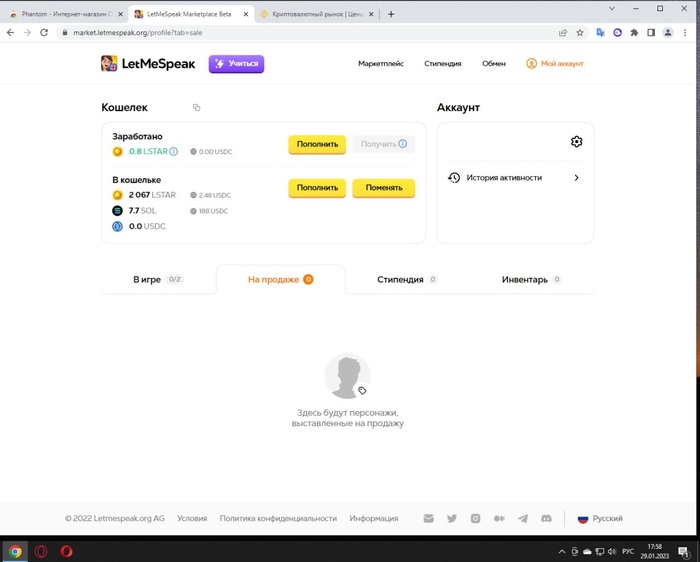Open account settings gear icon

click(576, 142)
